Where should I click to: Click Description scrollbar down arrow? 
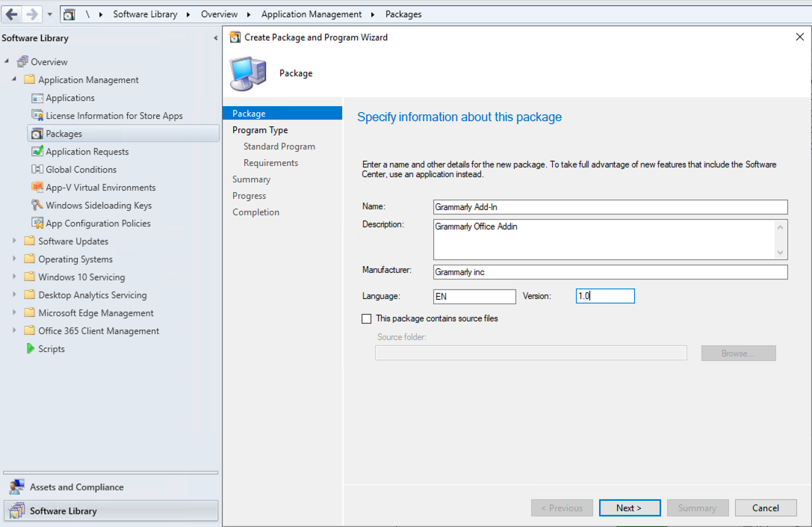tap(781, 253)
